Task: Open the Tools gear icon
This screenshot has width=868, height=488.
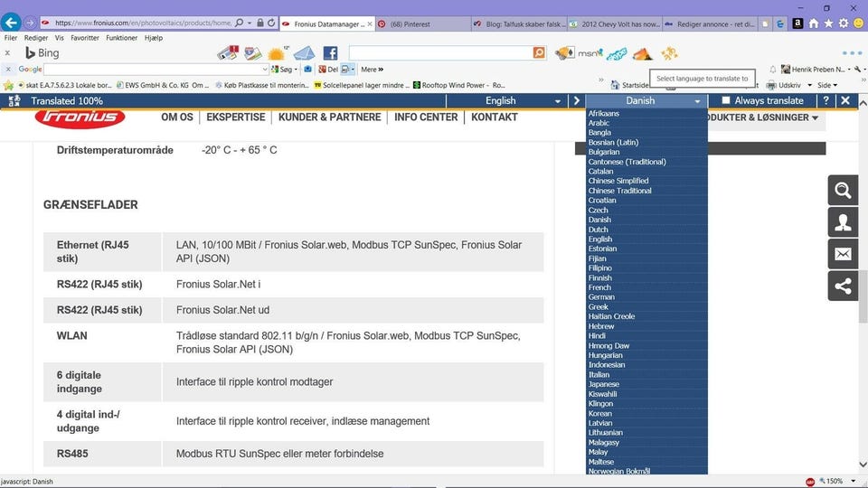Action: (x=843, y=23)
